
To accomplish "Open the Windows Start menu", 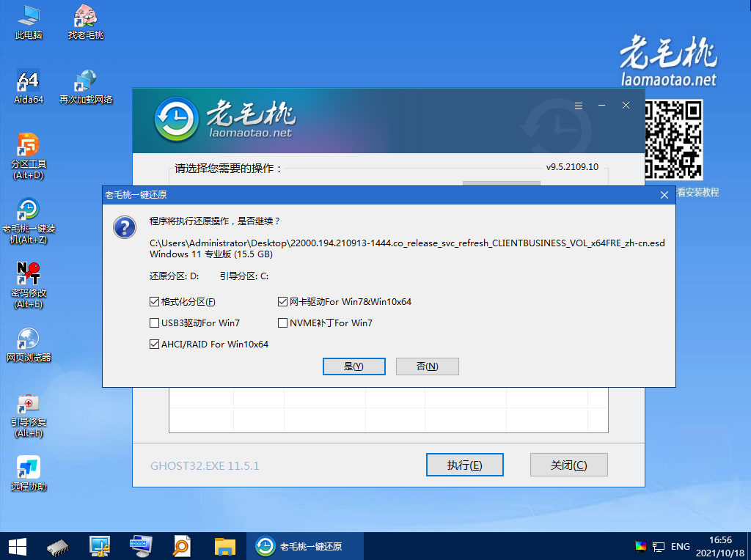I will coord(18,547).
